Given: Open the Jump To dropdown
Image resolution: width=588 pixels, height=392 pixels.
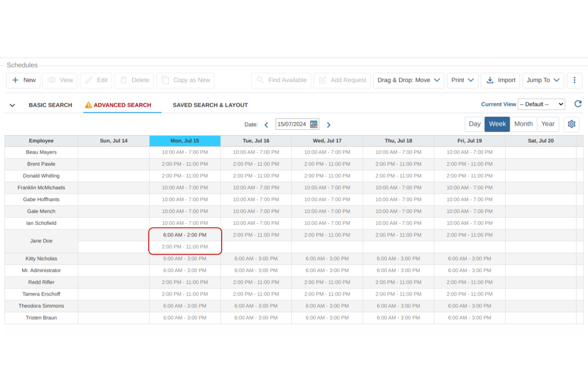Looking at the screenshot, I should [543, 80].
